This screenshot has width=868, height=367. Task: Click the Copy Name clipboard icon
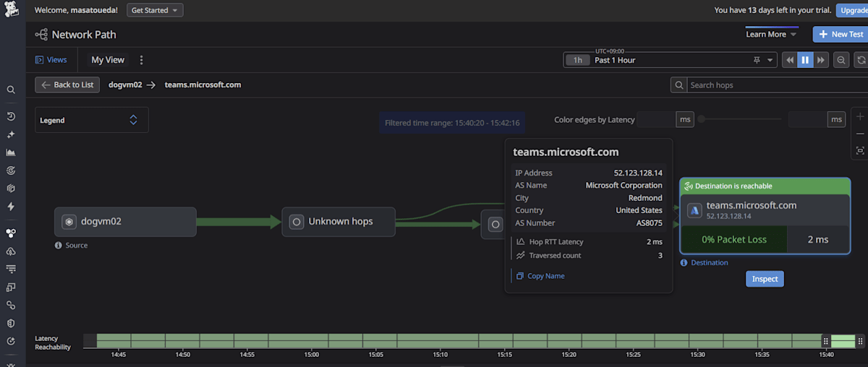tap(519, 276)
